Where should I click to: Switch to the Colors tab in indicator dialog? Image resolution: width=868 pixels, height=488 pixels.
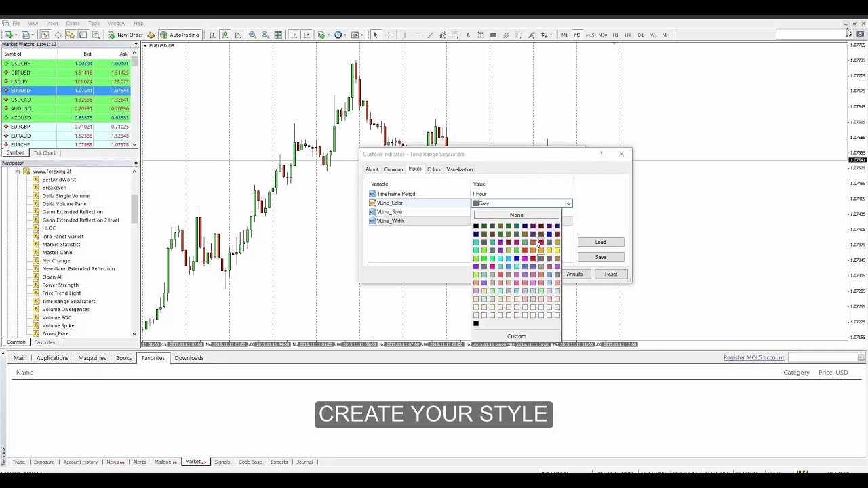tap(433, 169)
